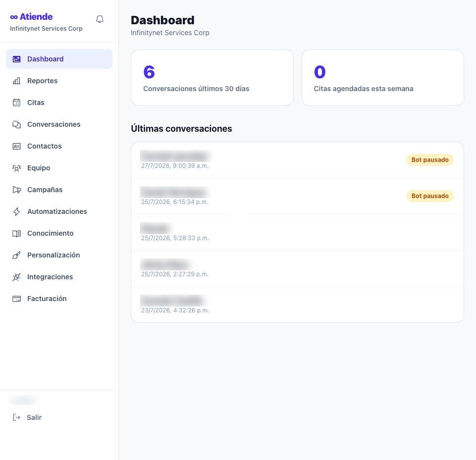This screenshot has width=476, height=460.
Task: Click the Reportes bar chart icon
Action: tap(16, 81)
